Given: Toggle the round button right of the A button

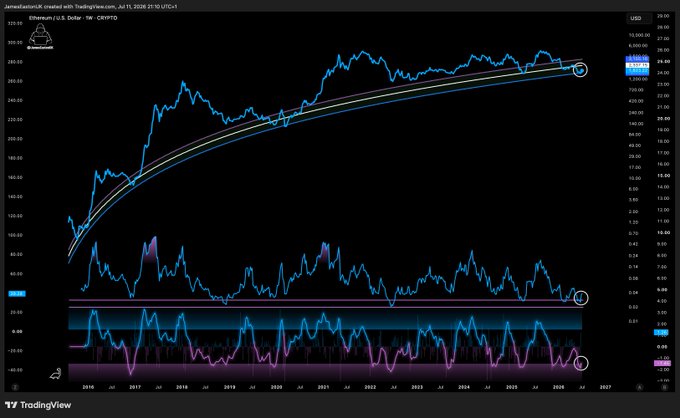Looking at the screenshot, I should point(664,387).
